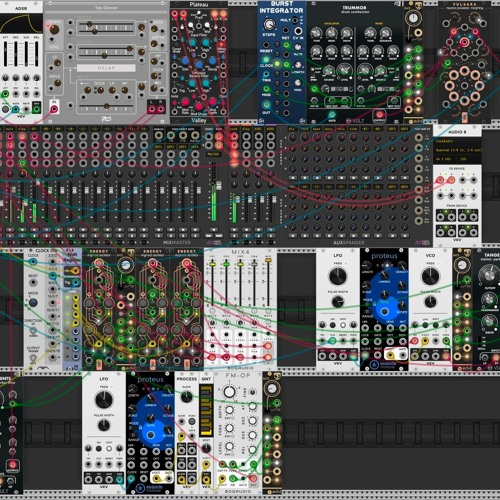Click third-row Proteus large blue button
This screenshot has width=500, height=500.
click(384, 311)
